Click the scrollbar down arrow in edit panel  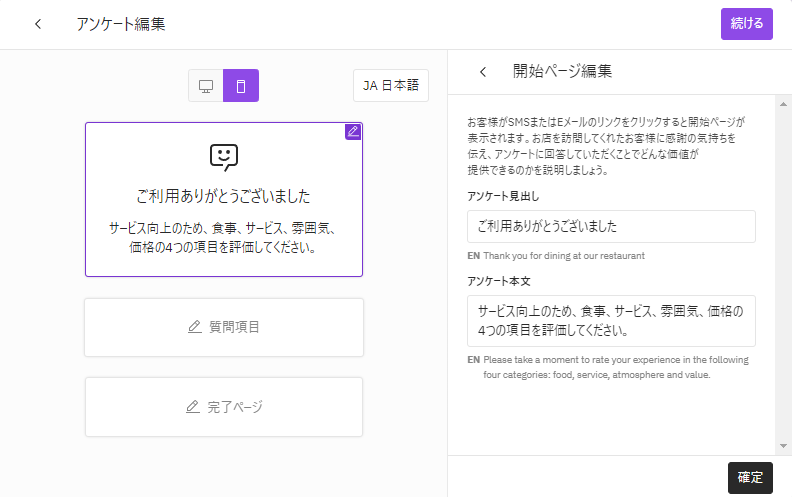[x=783, y=445]
